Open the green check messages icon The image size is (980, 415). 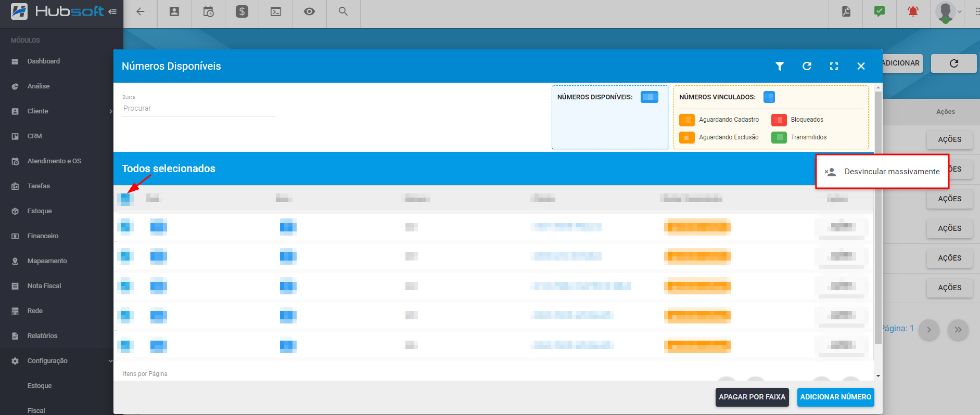tap(880, 11)
